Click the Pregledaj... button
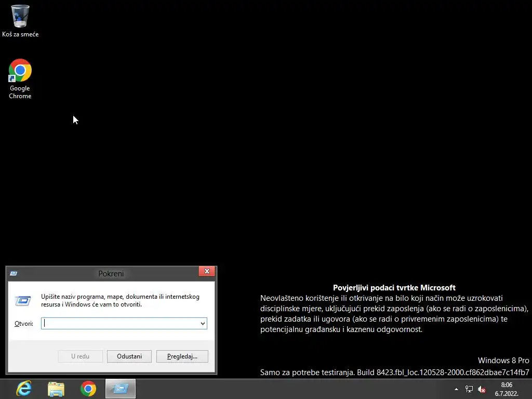The width and height of the screenshot is (532, 399). click(182, 356)
